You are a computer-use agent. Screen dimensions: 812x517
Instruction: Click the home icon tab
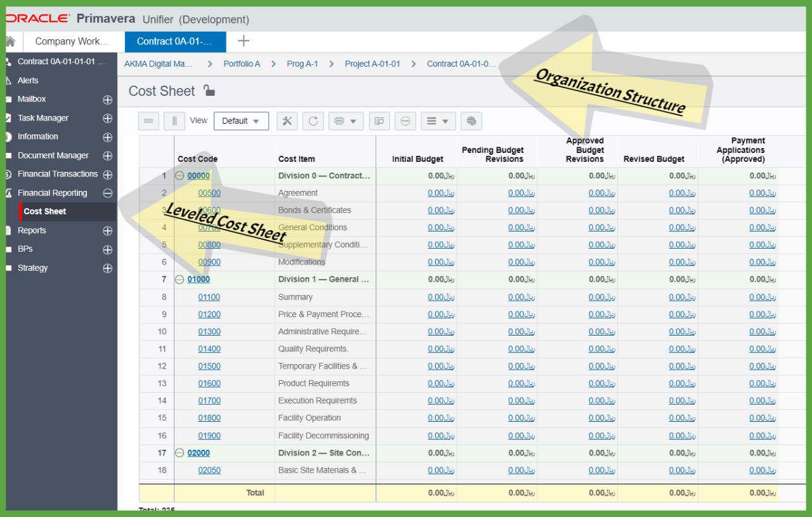pyautogui.click(x=10, y=41)
